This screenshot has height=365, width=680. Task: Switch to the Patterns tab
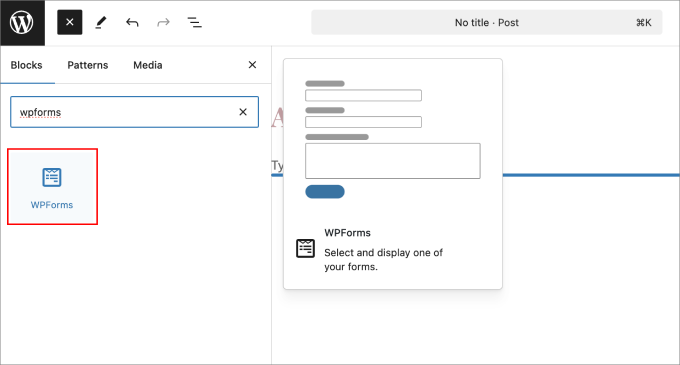(88, 65)
